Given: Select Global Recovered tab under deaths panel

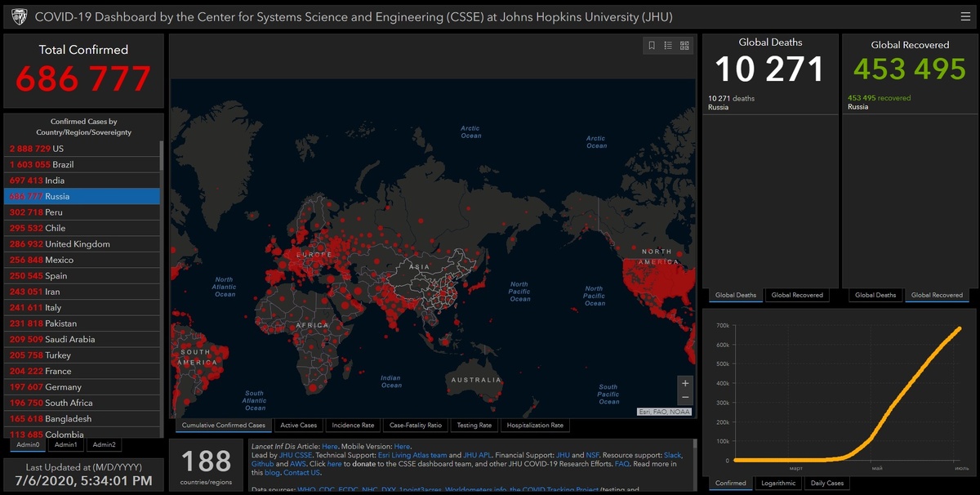Looking at the screenshot, I should [797, 295].
